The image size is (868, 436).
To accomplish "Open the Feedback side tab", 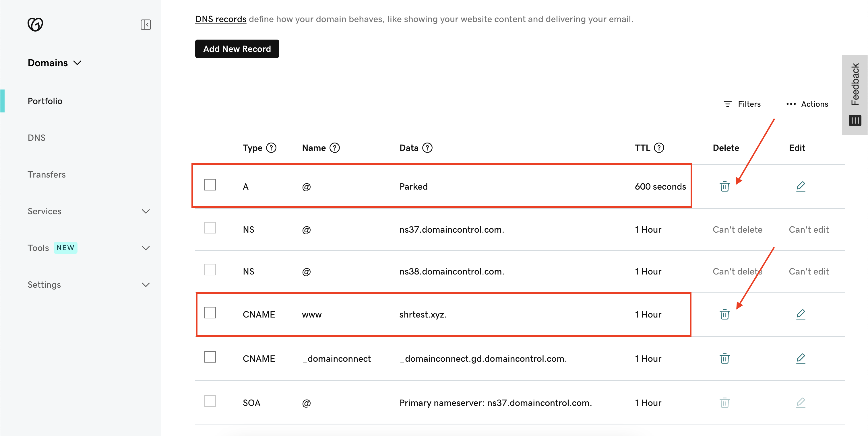I will click(855, 84).
